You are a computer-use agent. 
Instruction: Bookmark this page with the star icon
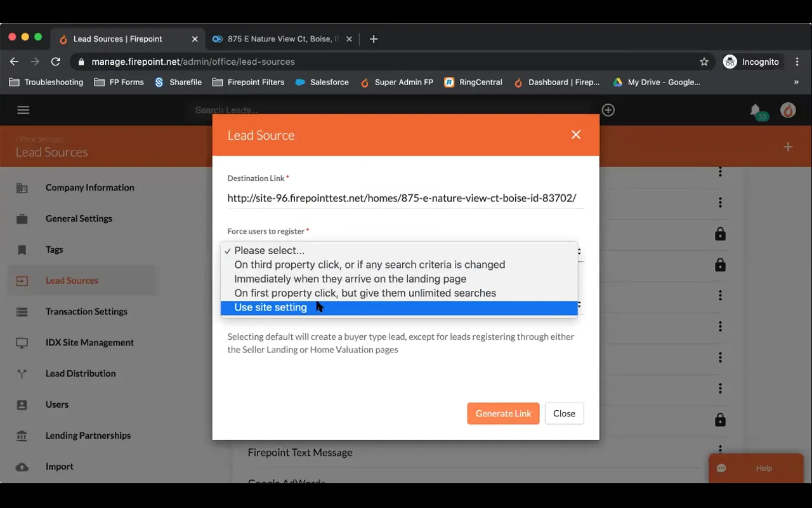pos(704,62)
